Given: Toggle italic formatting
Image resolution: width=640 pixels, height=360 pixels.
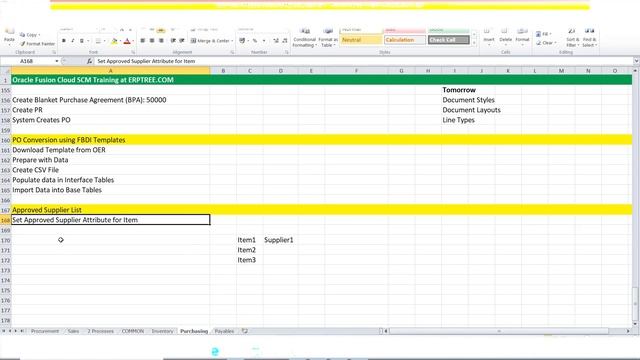Looking at the screenshot, I should point(72,41).
